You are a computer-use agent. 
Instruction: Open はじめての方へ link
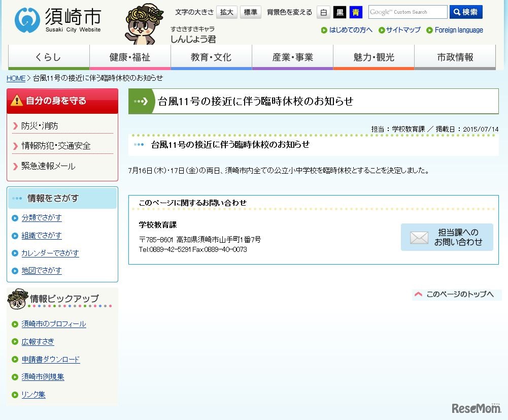pyautogui.click(x=351, y=30)
